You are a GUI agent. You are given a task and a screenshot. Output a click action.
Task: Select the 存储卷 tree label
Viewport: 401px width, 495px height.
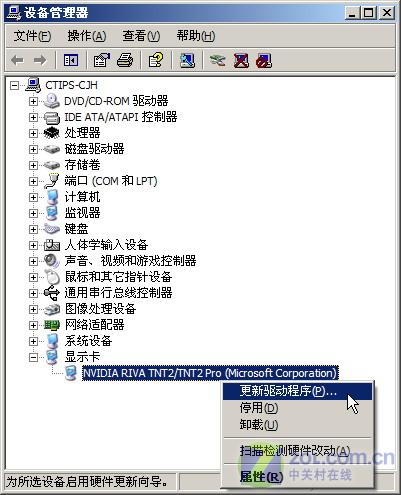[82, 165]
